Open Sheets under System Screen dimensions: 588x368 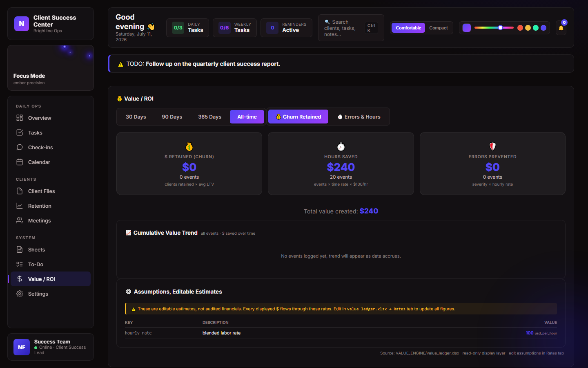pos(51,249)
